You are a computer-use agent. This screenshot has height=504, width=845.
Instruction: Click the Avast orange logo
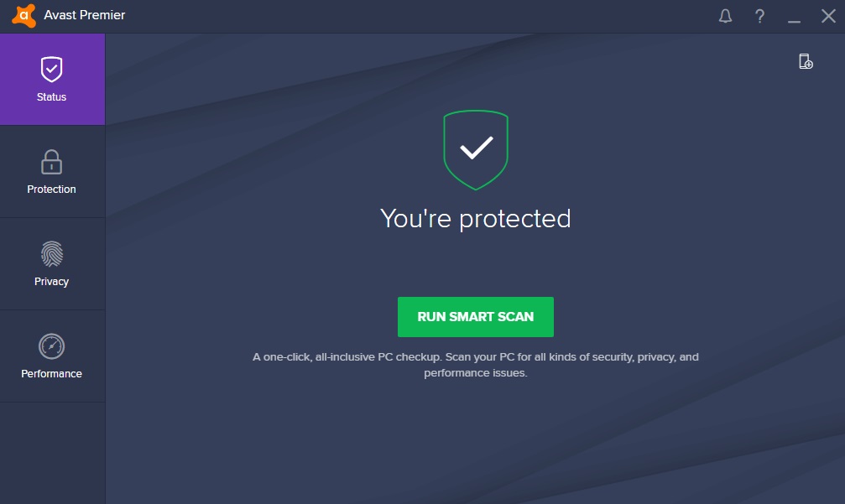tap(23, 16)
